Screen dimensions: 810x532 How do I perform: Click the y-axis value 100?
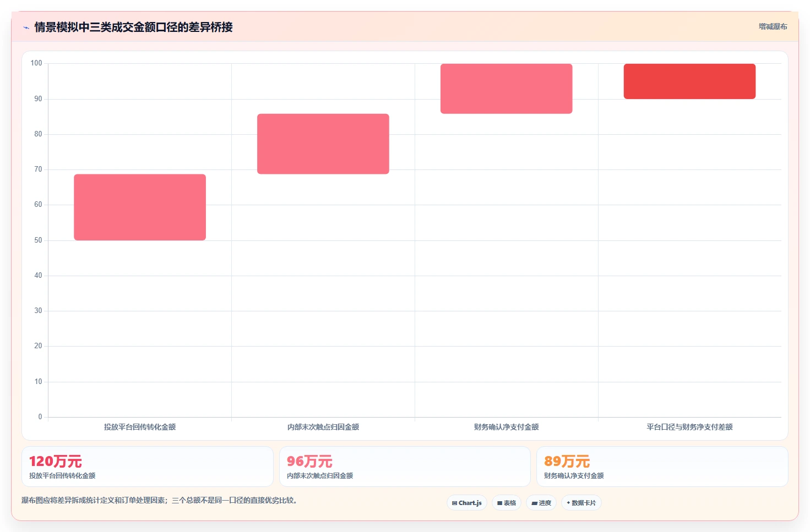click(36, 63)
